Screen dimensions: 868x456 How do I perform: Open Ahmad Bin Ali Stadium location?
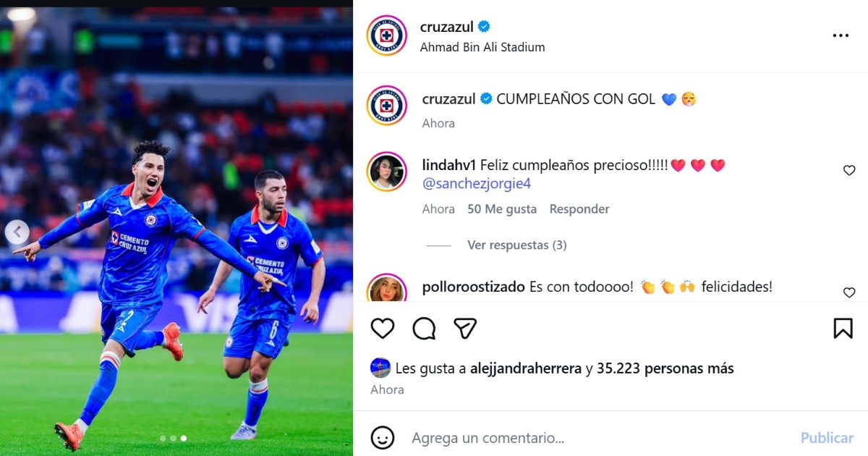pyautogui.click(x=482, y=47)
